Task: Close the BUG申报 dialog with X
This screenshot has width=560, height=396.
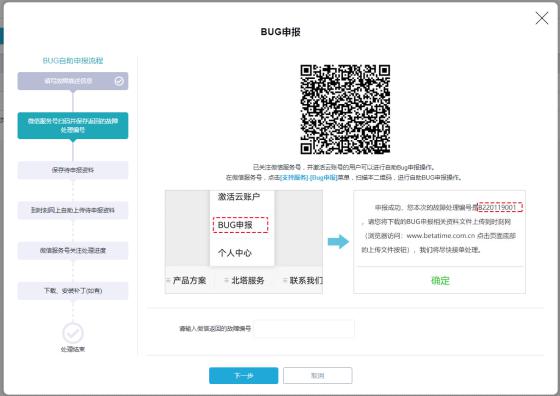Action: [541, 18]
